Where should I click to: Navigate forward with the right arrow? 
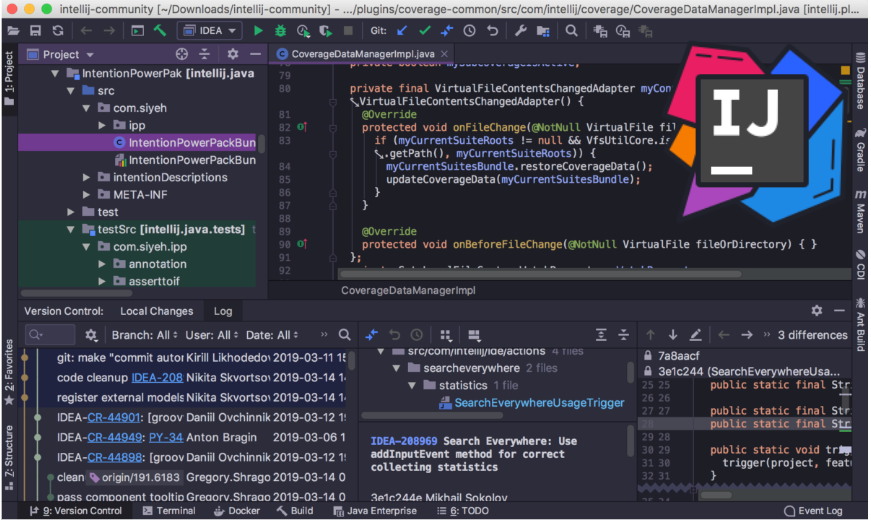109,31
